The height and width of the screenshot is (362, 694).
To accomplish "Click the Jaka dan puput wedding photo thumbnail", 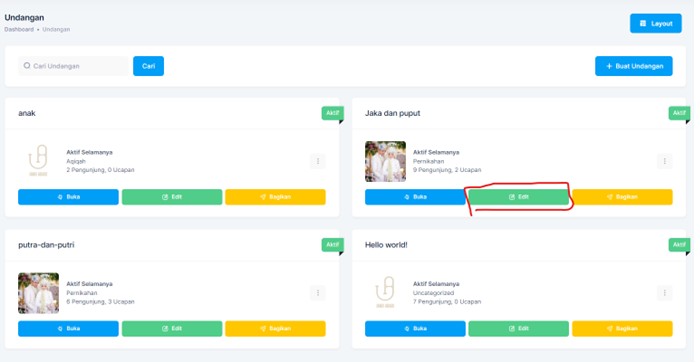I will [x=386, y=162].
